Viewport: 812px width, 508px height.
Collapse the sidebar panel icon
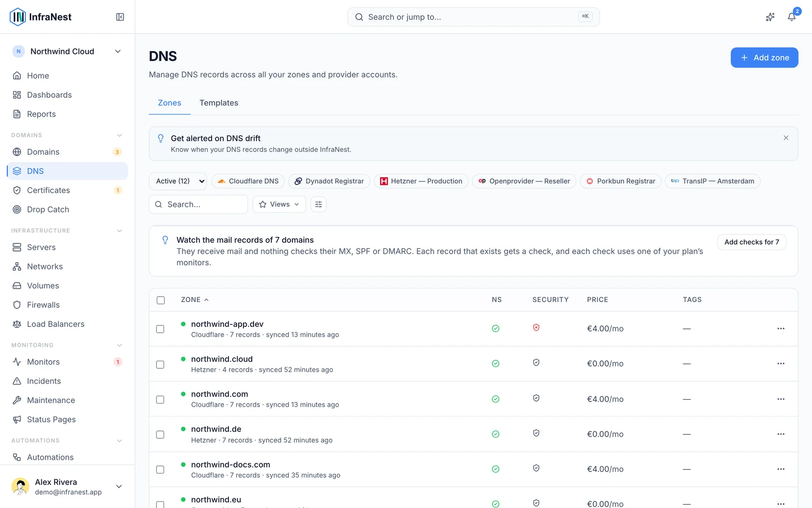tap(120, 17)
